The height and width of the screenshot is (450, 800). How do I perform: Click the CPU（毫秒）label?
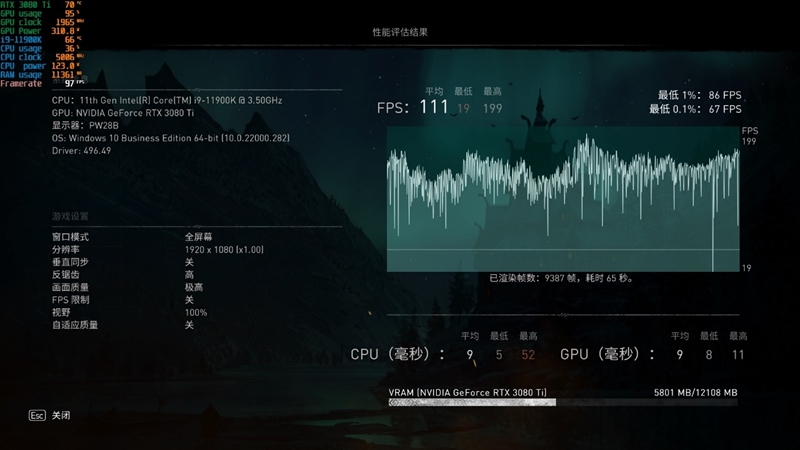(x=397, y=354)
